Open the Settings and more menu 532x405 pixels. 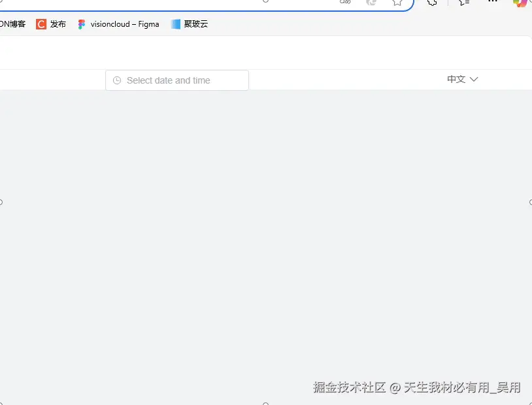[x=492, y=3]
